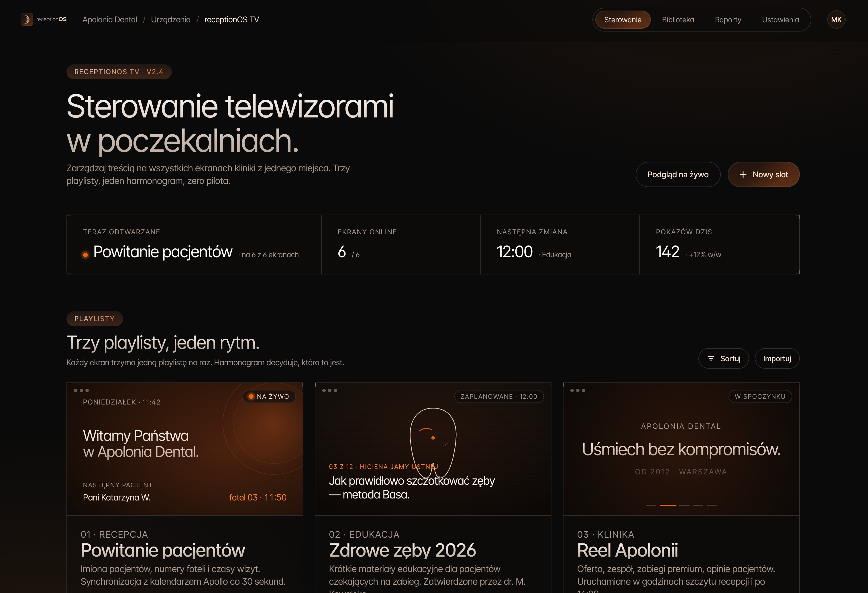
Task: Open the szczotkować zęby preview thumbnail
Action: (x=433, y=449)
